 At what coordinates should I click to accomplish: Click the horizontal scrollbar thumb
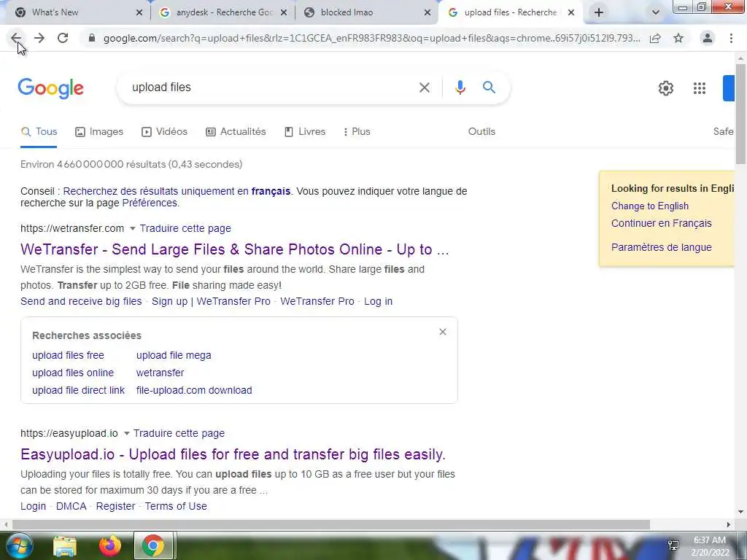pos(330,524)
